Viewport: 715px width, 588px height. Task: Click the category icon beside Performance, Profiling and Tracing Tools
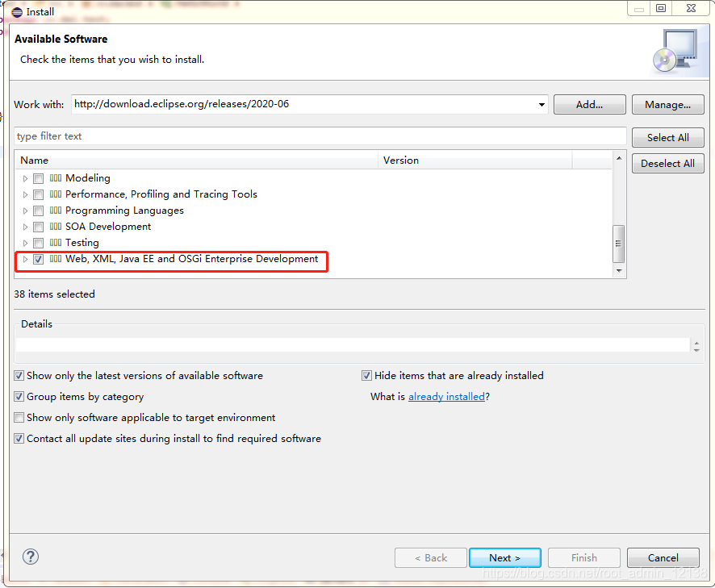pyautogui.click(x=56, y=194)
